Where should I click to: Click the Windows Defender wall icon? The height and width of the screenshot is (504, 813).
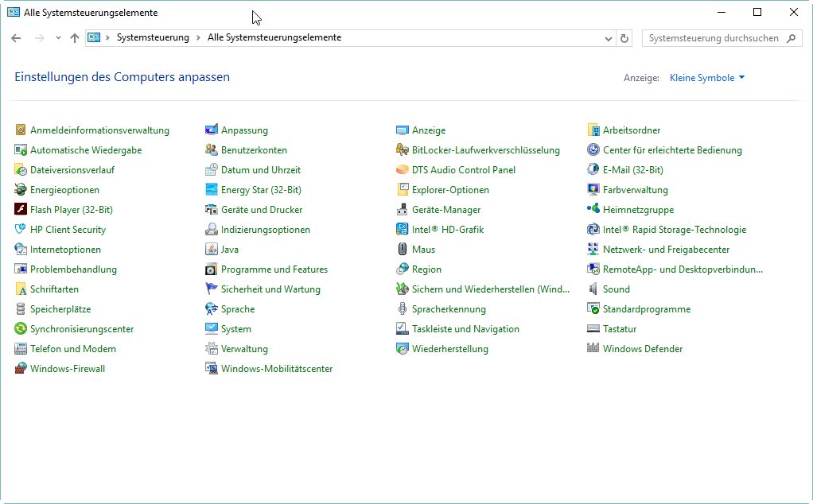593,349
